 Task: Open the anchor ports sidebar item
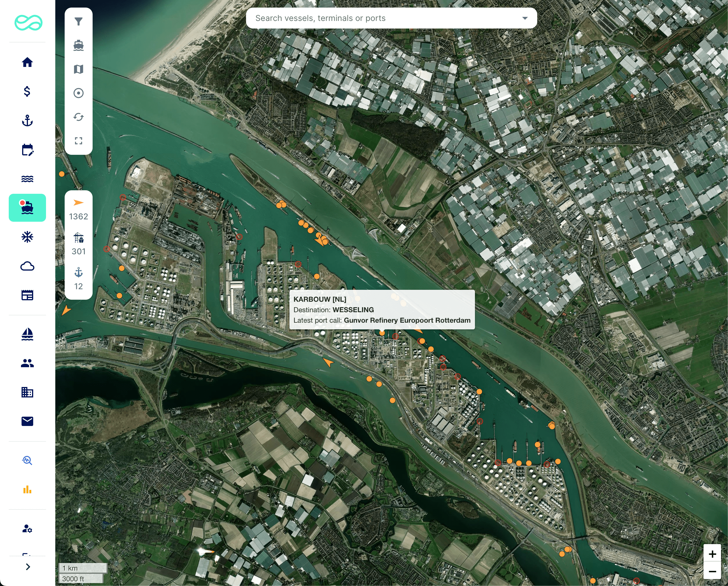point(27,120)
